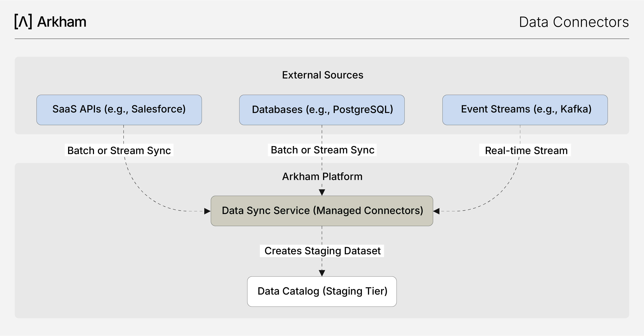The height and width of the screenshot is (336, 644).
Task: Click the Data Connectors page title
Action: (x=574, y=22)
